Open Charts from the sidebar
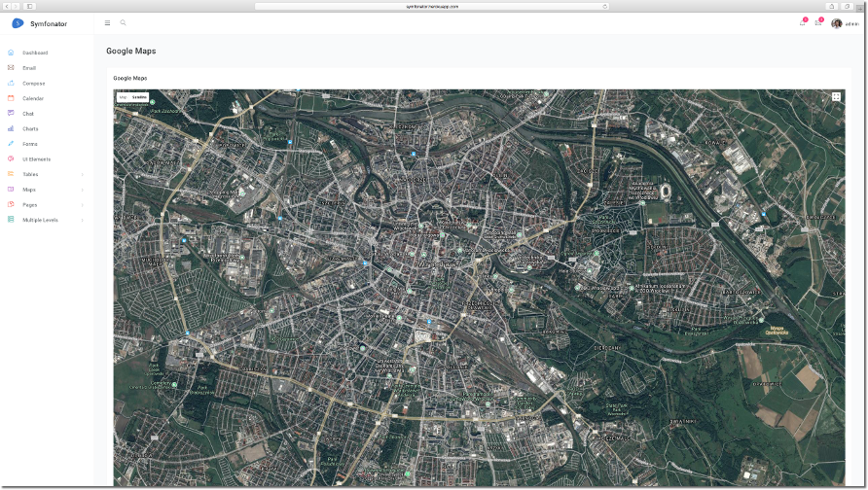 (x=30, y=129)
